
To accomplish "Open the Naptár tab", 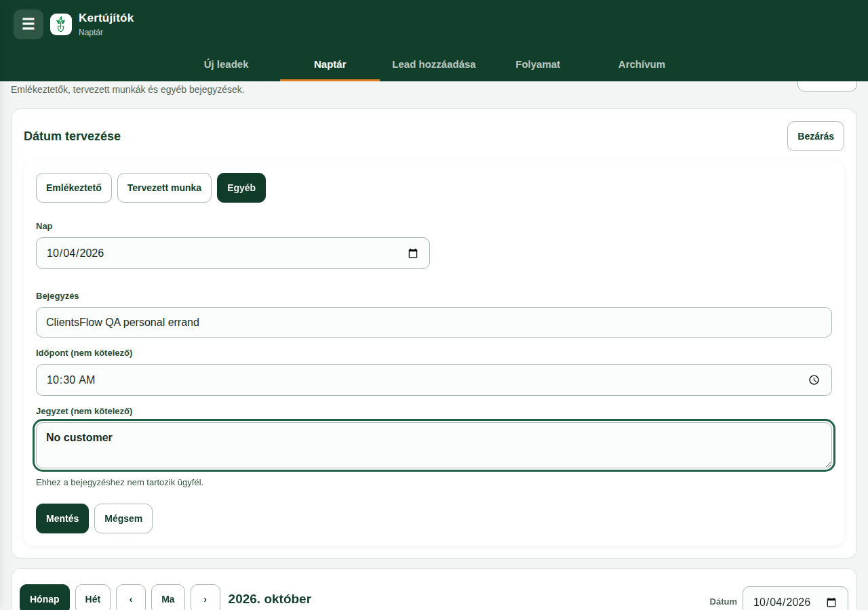I will point(330,64).
